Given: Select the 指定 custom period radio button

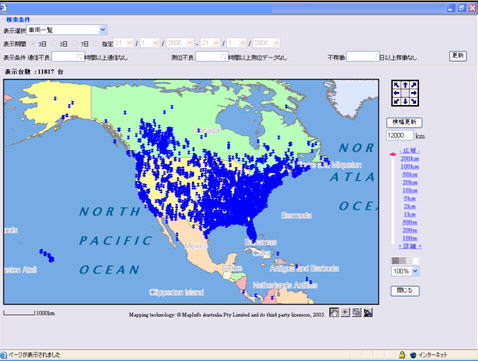Looking at the screenshot, I should tap(96, 44).
